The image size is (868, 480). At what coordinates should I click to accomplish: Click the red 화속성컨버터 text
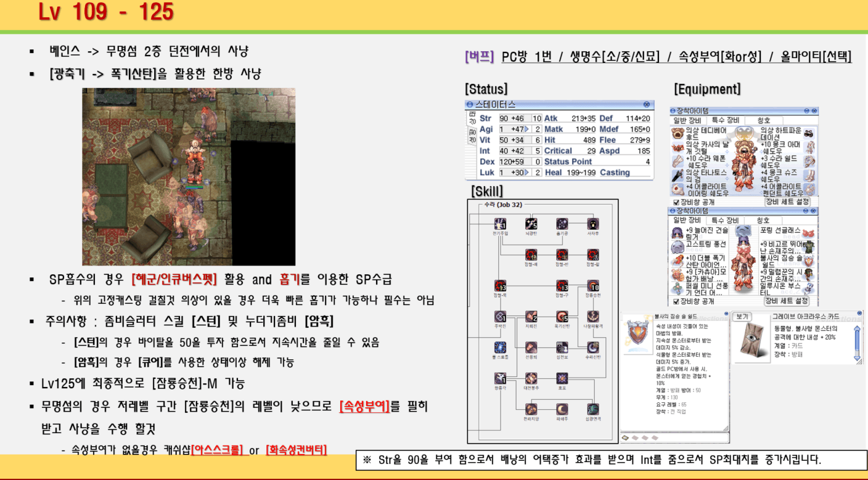[x=296, y=450]
